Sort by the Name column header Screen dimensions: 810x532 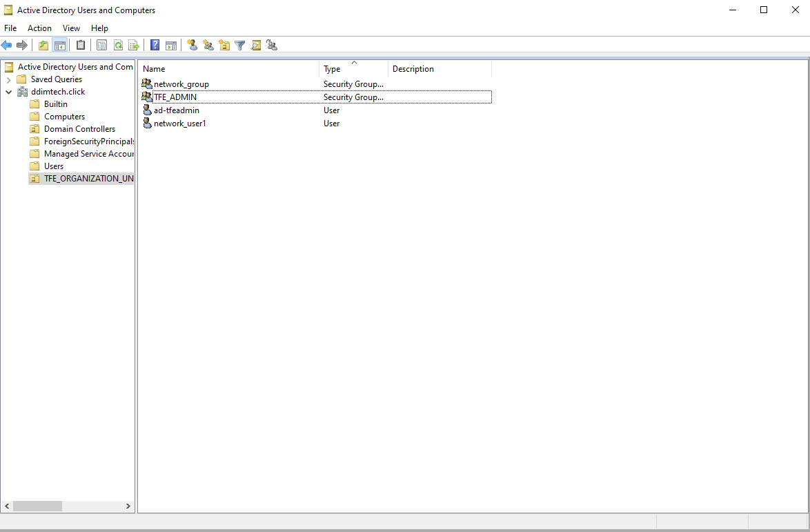(x=229, y=69)
